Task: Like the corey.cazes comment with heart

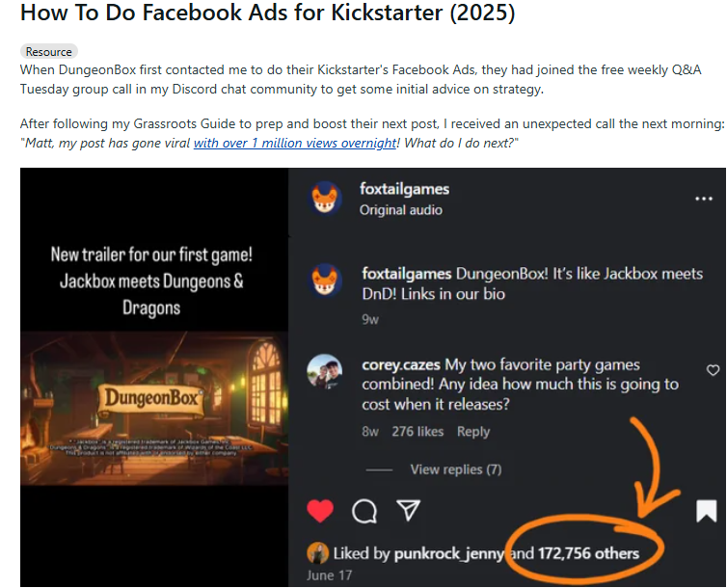Action: pyautogui.click(x=713, y=370)
